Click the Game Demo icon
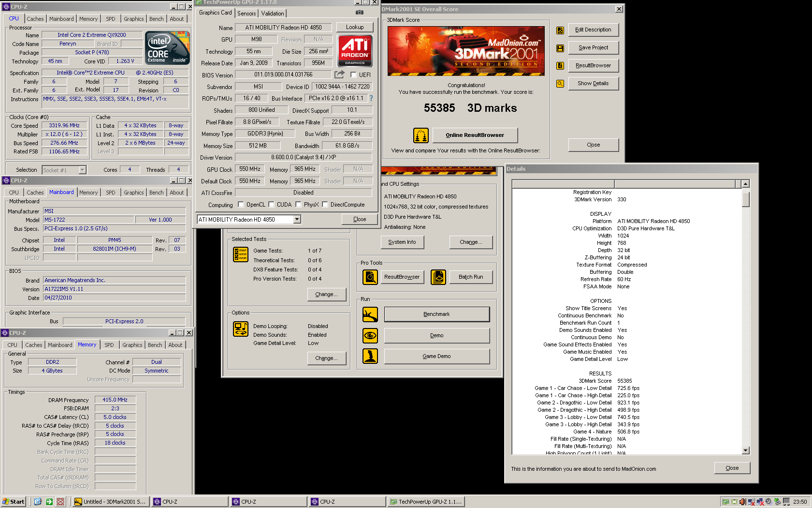The width and height of the screenshot is (812, 508). tap(370, 357)
